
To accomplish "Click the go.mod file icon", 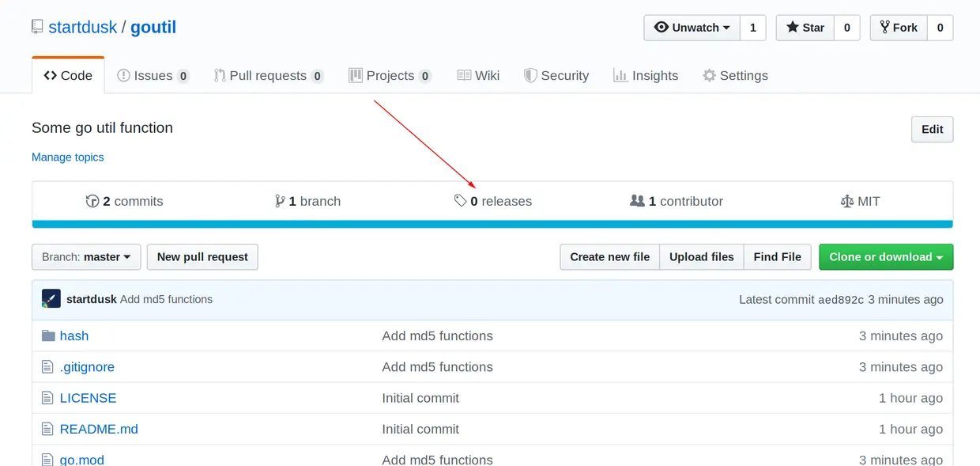I will click(47, 460).
